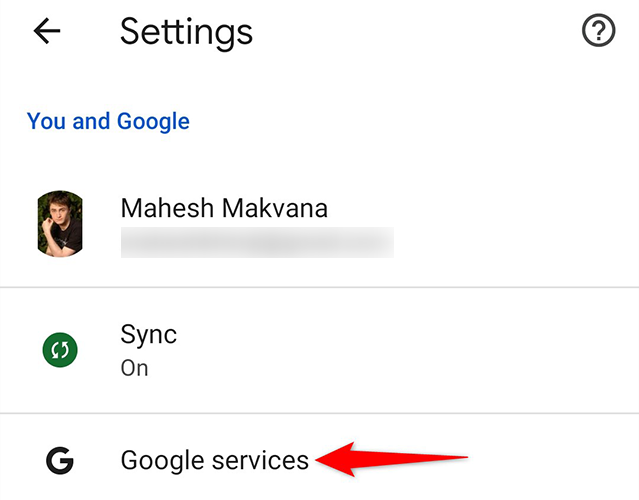
Task: Open the Sync settings entry
Action: tap(148, 334)
